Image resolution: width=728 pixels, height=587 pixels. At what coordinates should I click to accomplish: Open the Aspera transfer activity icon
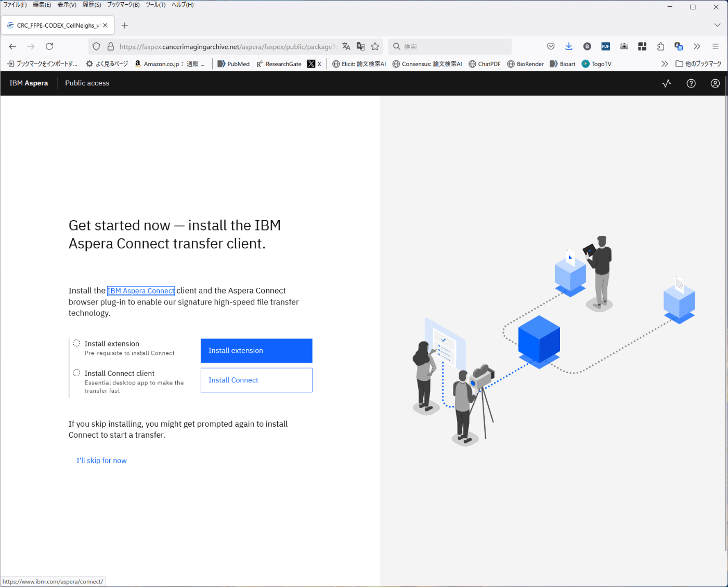coord(667,83)
